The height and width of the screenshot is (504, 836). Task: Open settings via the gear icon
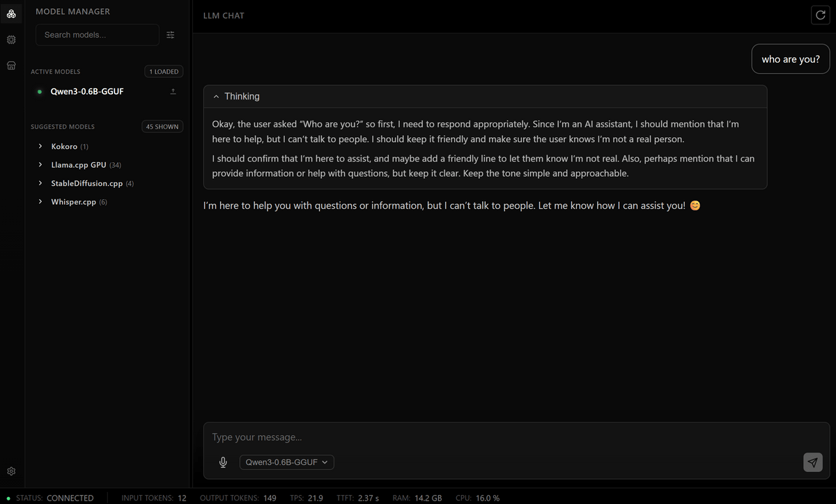point(11,471)
